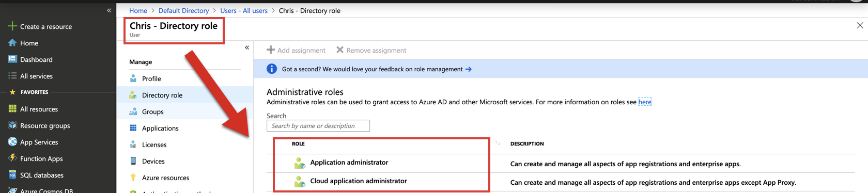Click the Groups icon in Manage menu
This screenshot has height=193, width=868.
click(133, 111)
